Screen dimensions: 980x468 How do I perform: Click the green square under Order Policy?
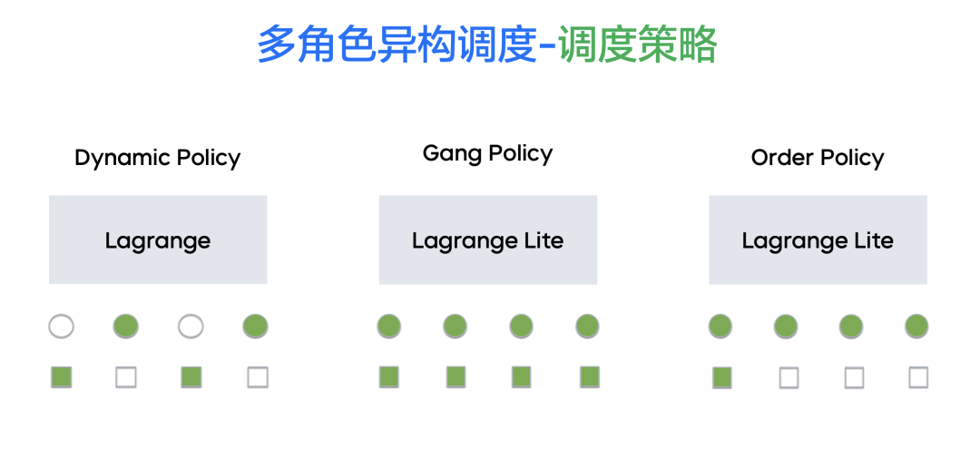pyautogui.click(x=722, y=377)
